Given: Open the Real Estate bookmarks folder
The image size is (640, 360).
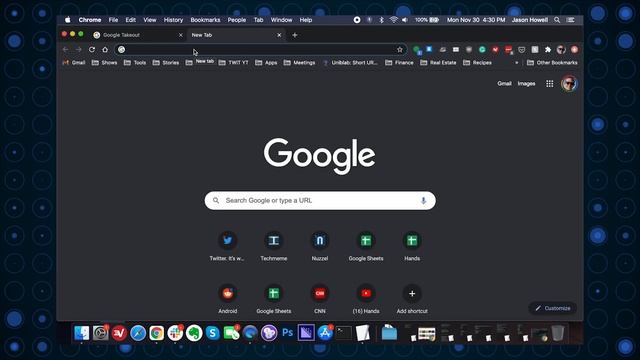Looking at the screenshot, I should [x=438, y=63].
